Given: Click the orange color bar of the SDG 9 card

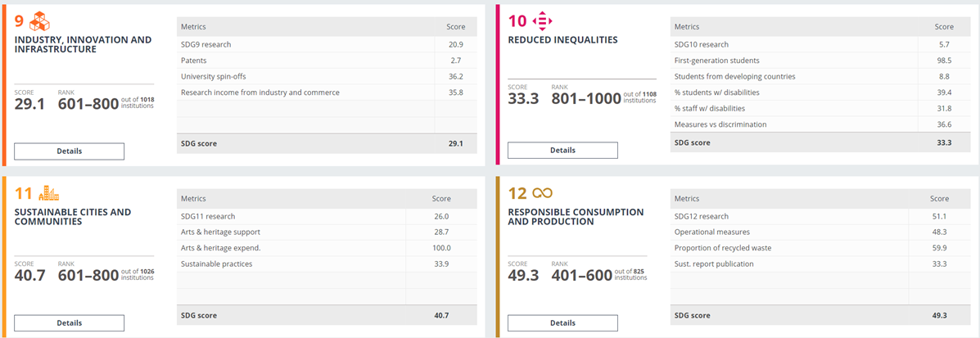Looking at the screenshot, I should tap(4, 85).
